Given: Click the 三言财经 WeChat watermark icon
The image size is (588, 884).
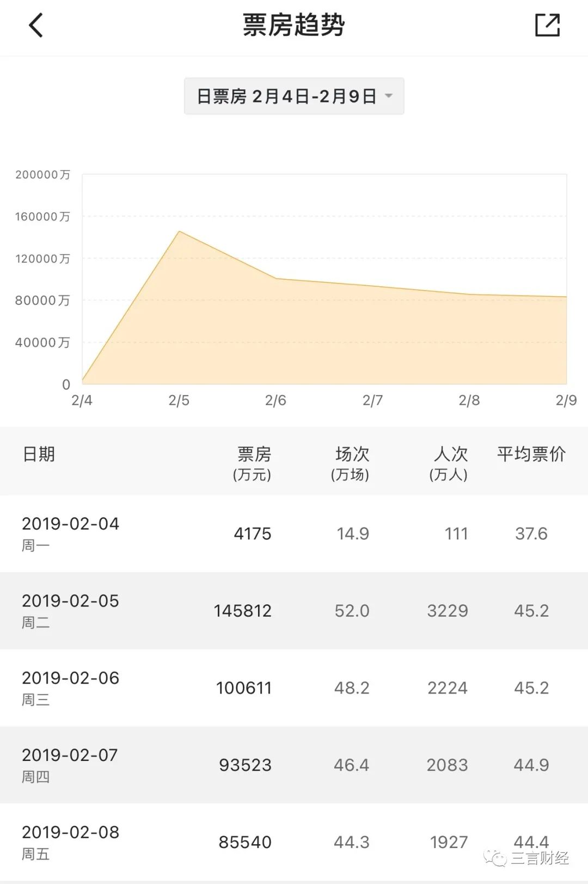Looking at the screenshot, I should (496, 858).
